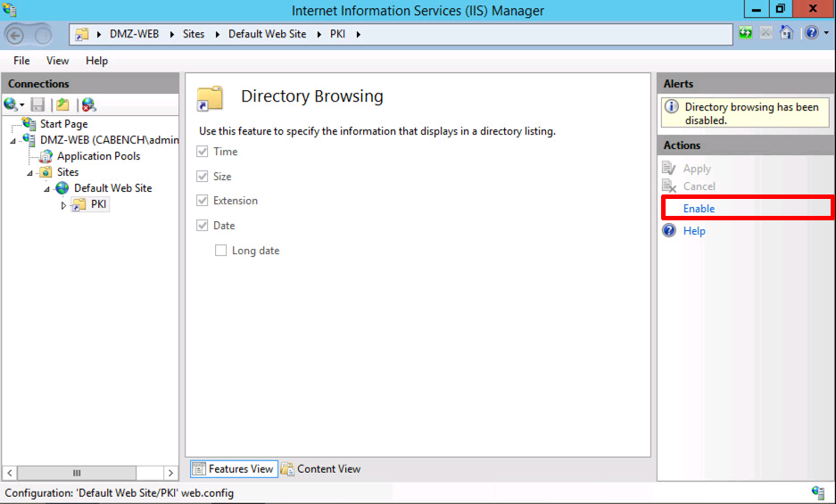The width and height of the screenshot is (836, 504).
Task: Click the Features View tab icon
Action: click(x=199, y=469)
